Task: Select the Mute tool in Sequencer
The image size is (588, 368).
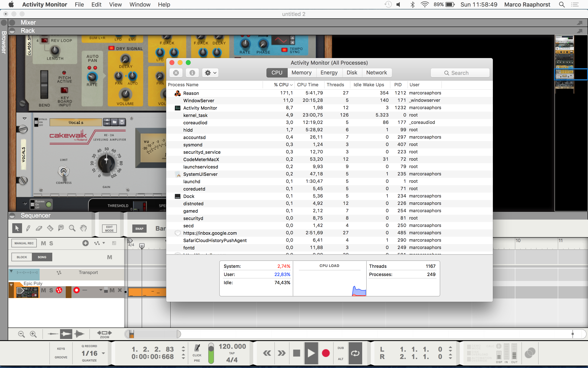Action: point(61,228)
